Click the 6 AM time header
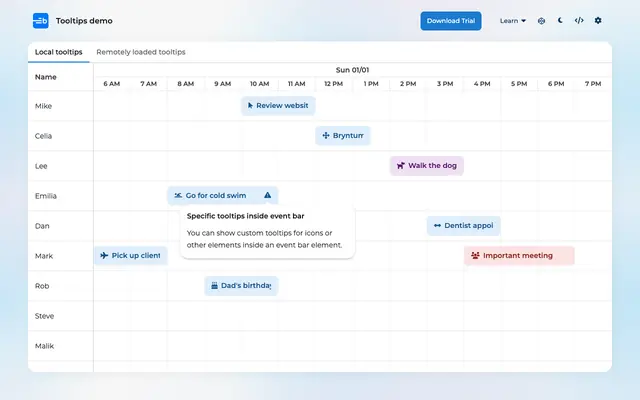Screen dimensions: 640x400 coord(111,84)
